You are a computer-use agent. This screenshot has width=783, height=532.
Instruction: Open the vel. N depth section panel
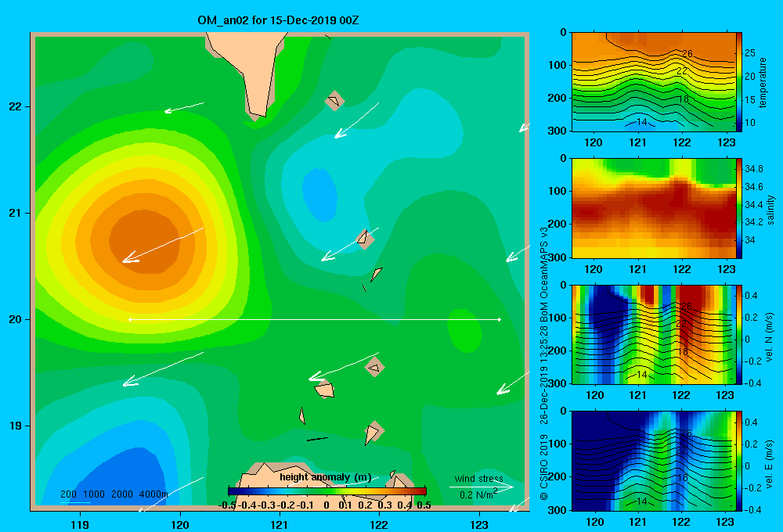[x=654, y=334]
